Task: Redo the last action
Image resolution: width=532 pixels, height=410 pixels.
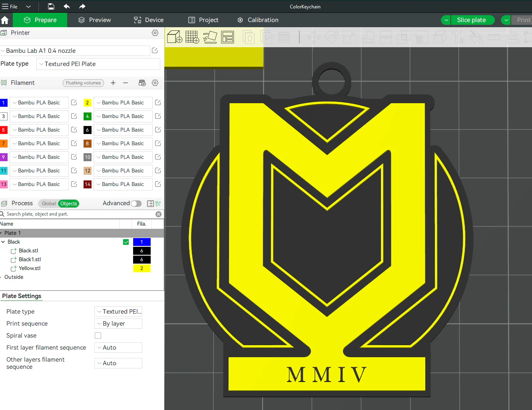Action: pyautogui.click(x=82, y=6)
